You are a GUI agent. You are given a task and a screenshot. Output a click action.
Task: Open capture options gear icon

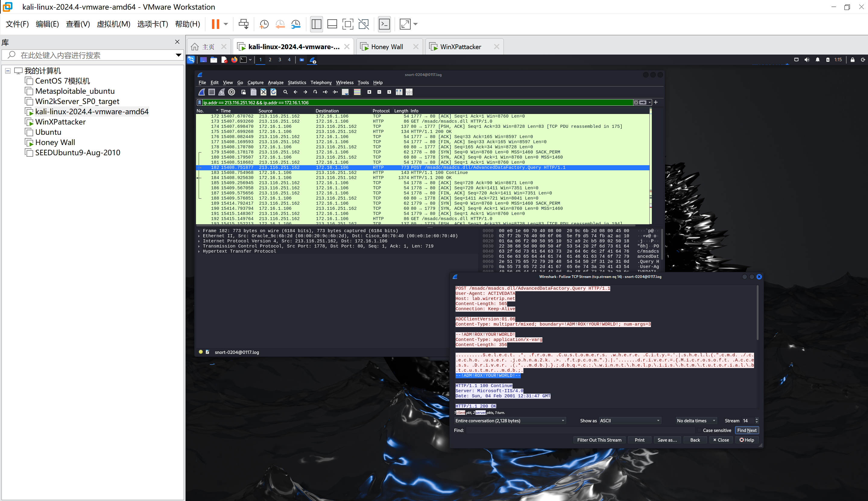(x=232, y=92)
